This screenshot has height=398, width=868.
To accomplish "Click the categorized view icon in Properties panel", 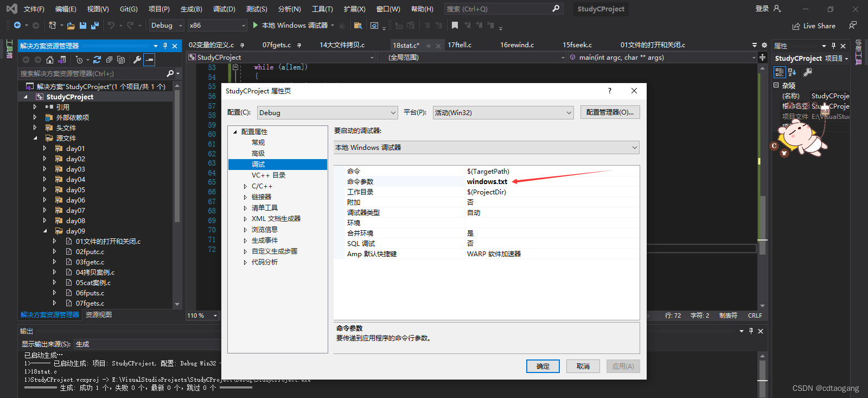I will click(780, 72).
